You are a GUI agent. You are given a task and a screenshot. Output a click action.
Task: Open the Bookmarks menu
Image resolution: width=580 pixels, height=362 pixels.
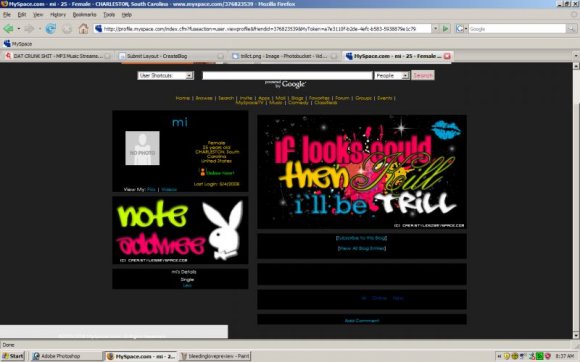[84, 15]
